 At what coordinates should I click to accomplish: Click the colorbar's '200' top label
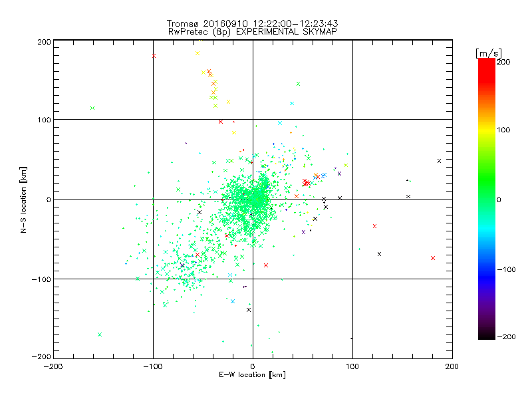coord(503,62)
